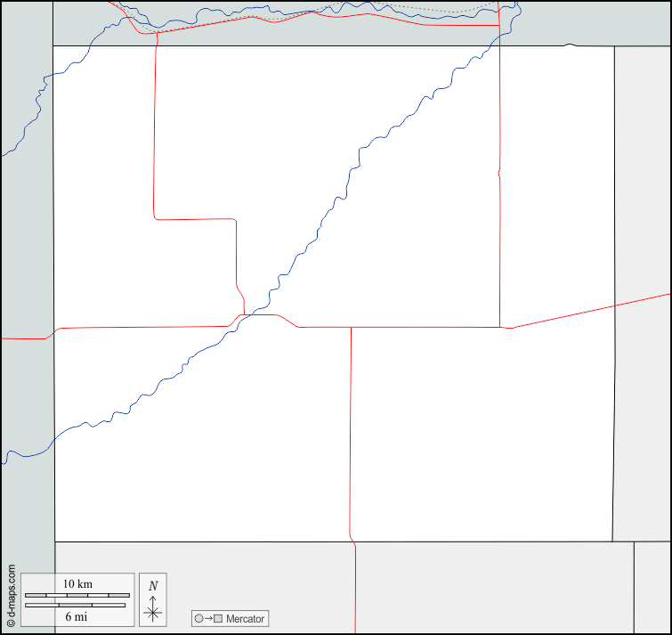Click the d-maps.com copyright text
This screenshot has height=635, width=672.
(x=11, y=595)
